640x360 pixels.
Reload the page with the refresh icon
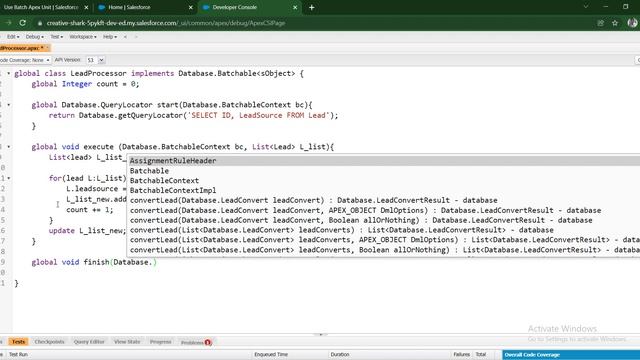coord(22,23)
